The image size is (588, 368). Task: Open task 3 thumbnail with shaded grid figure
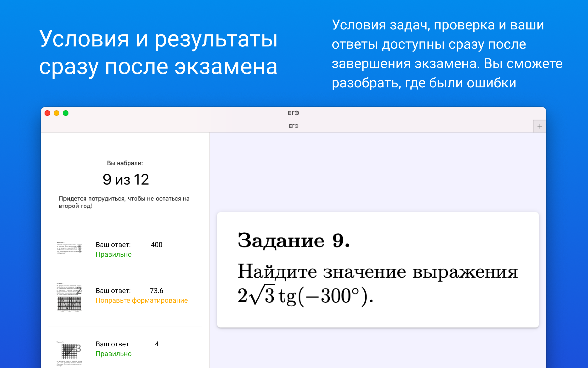pos(69,354)
